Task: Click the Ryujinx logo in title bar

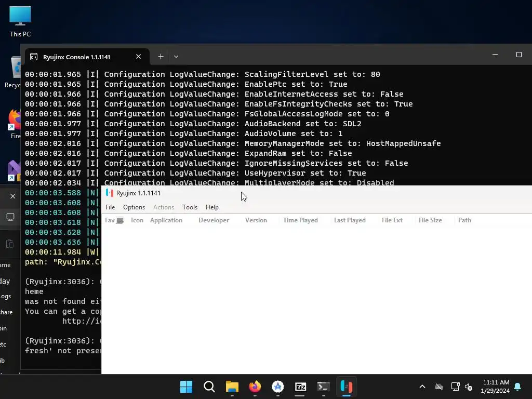Action: [x=109, y=193]
